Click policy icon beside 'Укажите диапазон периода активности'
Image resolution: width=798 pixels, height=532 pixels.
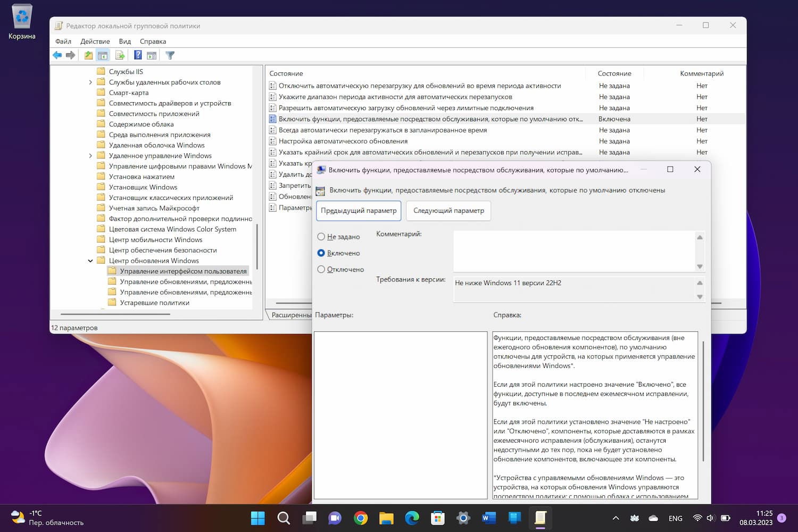click(x=273, y=97)
